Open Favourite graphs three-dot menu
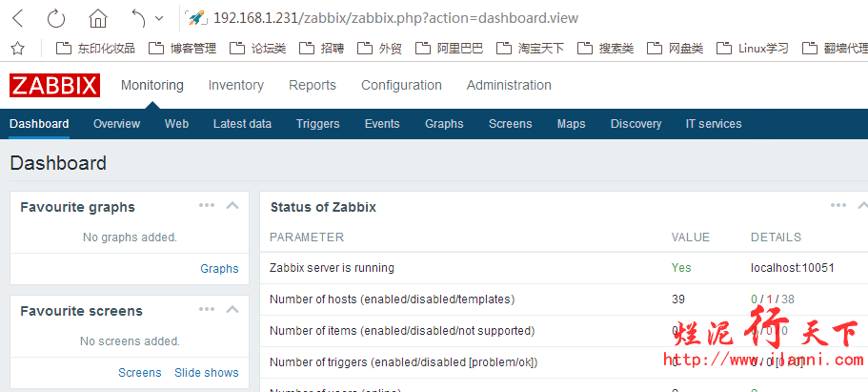 [207, 205]
